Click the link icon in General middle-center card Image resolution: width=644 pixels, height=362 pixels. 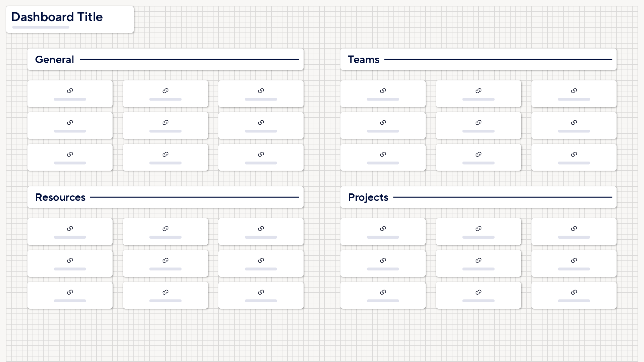[x=165, y=122]
